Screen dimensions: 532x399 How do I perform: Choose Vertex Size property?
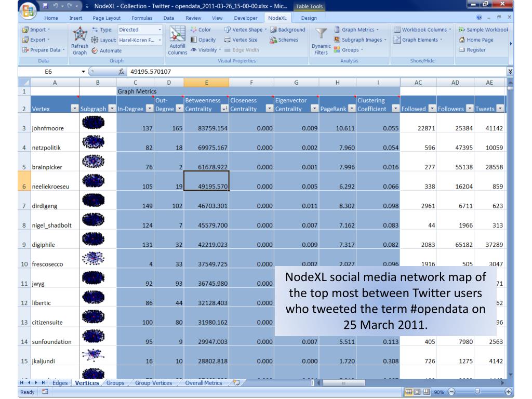point(241,39)
